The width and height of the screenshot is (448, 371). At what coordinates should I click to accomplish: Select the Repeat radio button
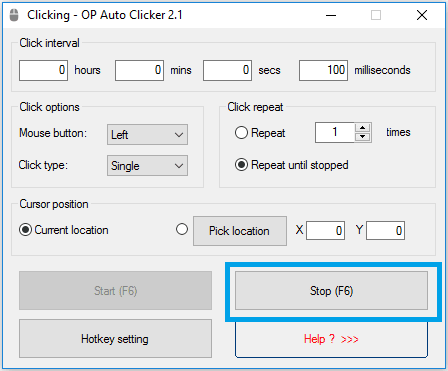tap(241, 133)
